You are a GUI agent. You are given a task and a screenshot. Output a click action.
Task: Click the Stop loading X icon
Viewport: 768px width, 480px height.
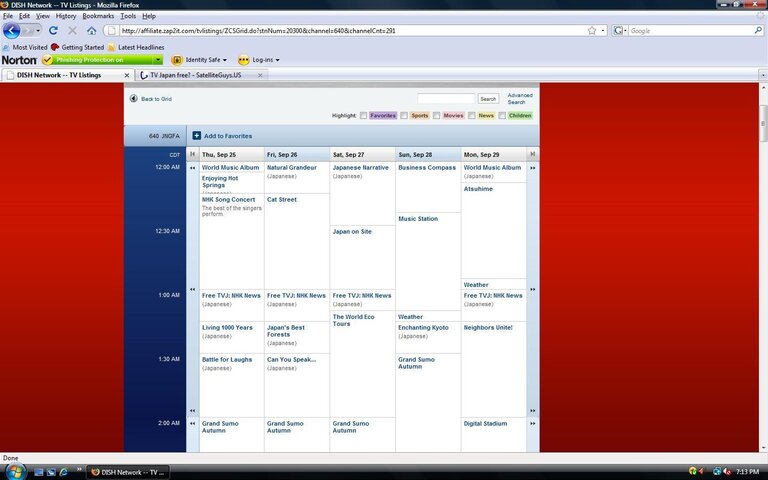click(x=72, y=30)
